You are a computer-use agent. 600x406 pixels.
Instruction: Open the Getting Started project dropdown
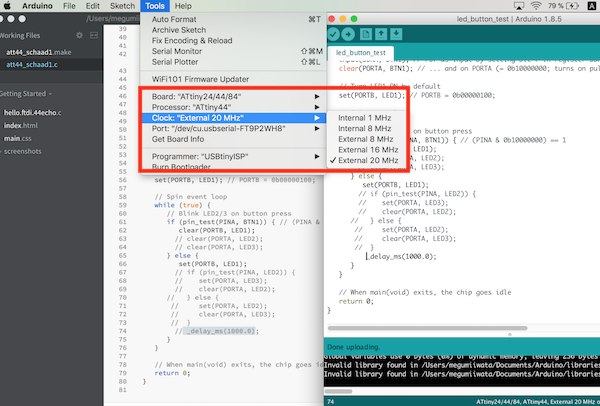(x=26, y=94)
